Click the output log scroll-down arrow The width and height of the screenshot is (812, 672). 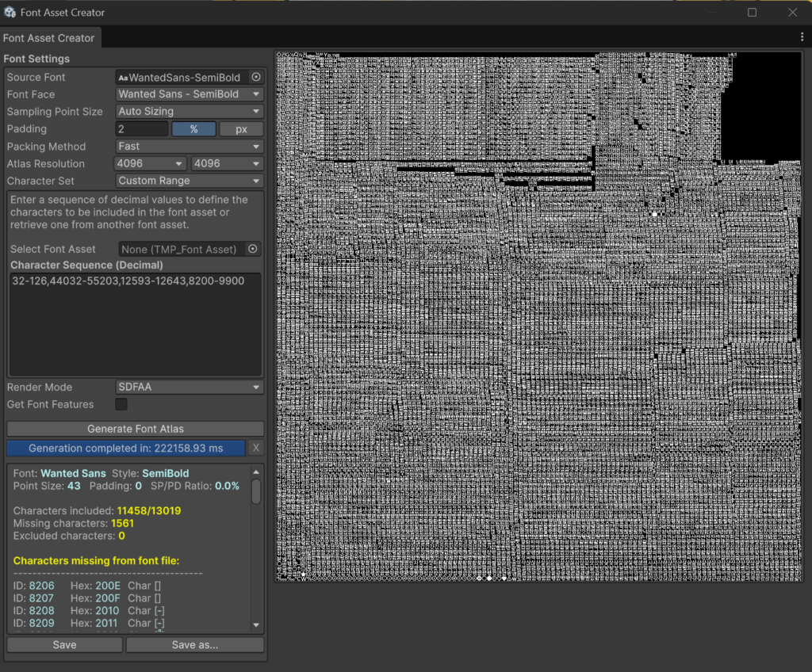256,625
